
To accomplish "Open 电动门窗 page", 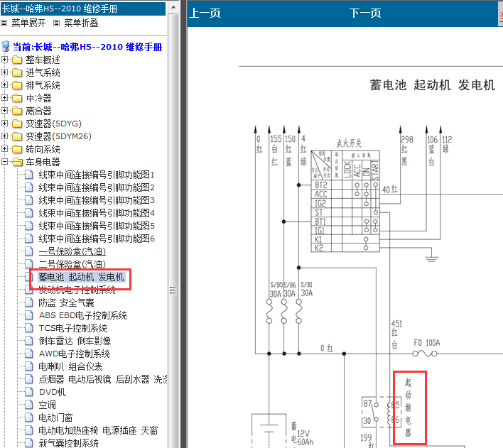I will point(55,417).
